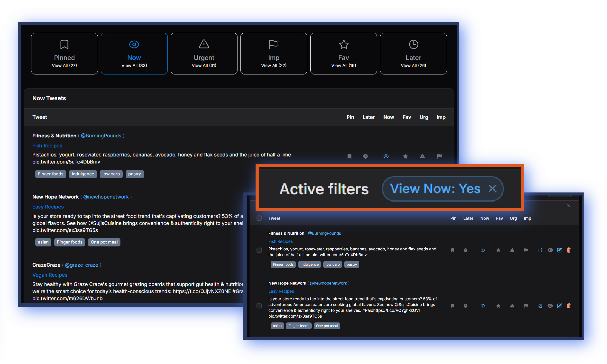Viewport: 607px width, 364px height.
Task: Mark Fitness & Nutrition tweet urgent in back window
Action: (422, 156)
